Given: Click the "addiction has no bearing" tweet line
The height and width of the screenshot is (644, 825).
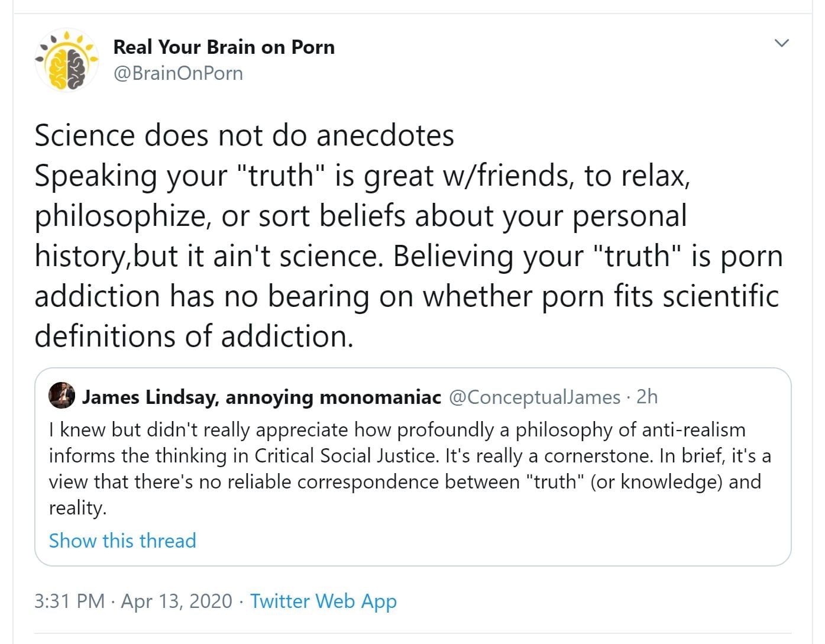Looking at the screenshot, I should (x=406, y=296).
